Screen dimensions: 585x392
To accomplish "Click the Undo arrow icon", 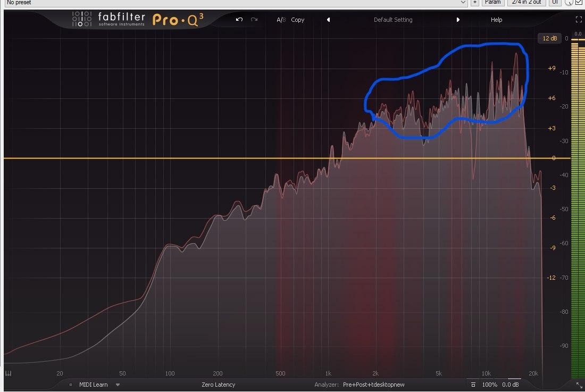I will coord(239,19).
